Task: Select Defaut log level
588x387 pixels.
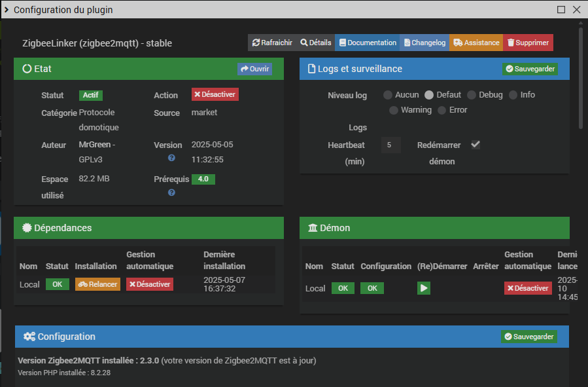Action: (x=429, y=95)
